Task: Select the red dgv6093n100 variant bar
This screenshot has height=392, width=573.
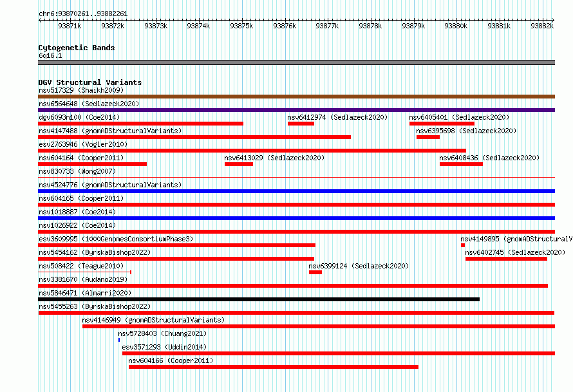Action: tap(141, 124)
